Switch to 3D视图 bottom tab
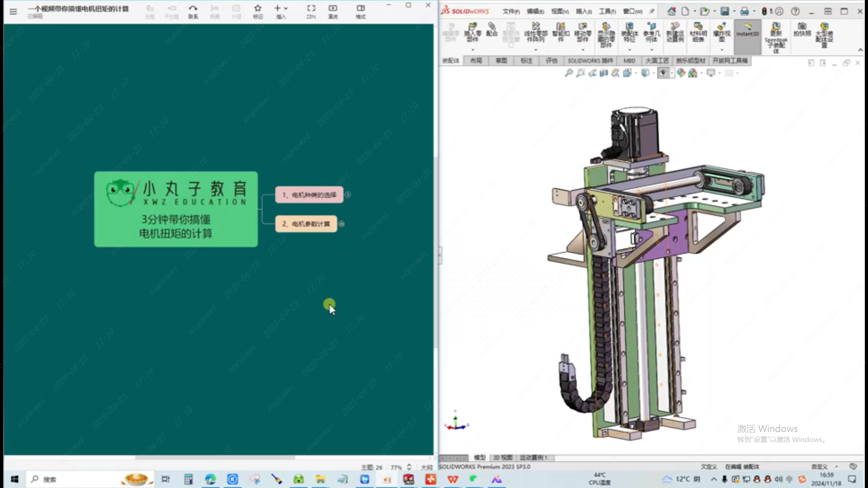 pos(503,458)
